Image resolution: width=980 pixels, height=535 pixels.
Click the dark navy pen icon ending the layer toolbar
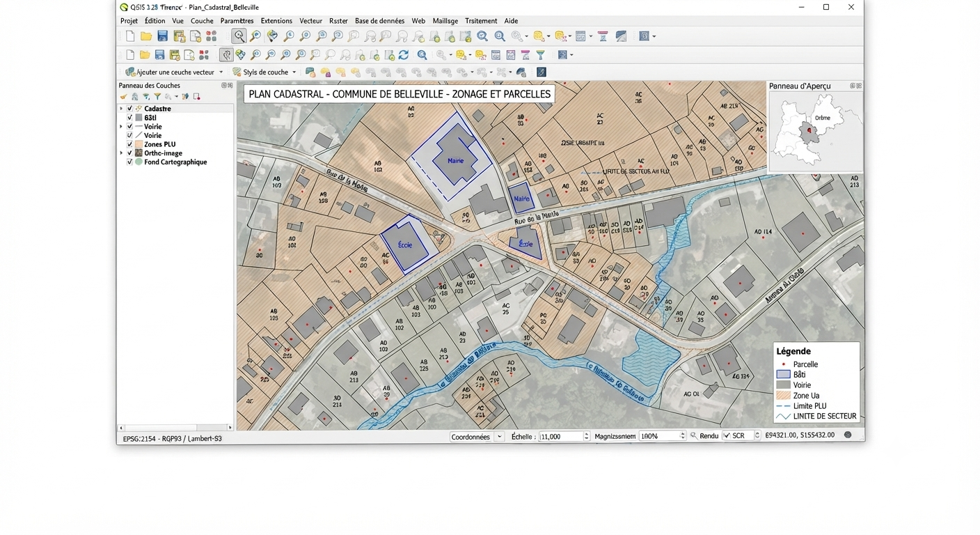point(542,72)
